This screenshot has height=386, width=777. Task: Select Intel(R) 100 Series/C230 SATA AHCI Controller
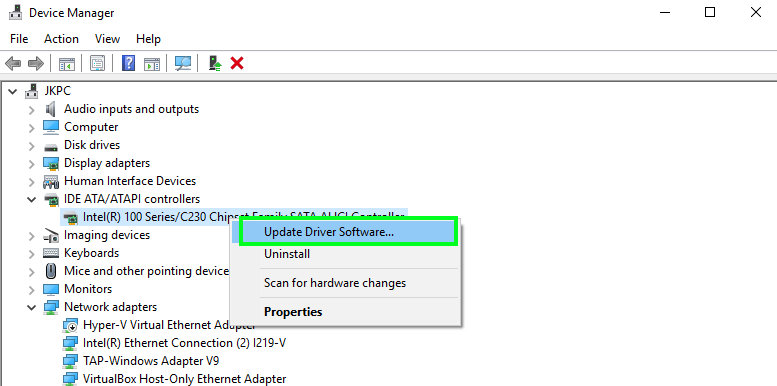pos(233,217)
